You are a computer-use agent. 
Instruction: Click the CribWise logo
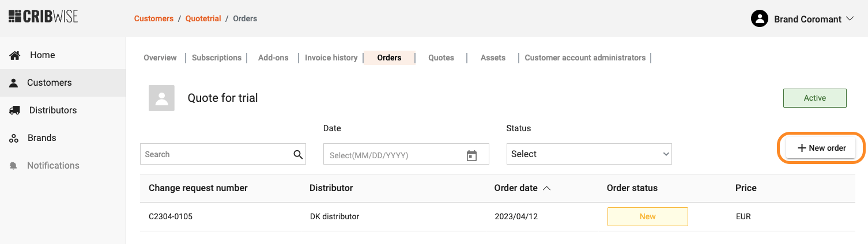(x=43, y=16)
